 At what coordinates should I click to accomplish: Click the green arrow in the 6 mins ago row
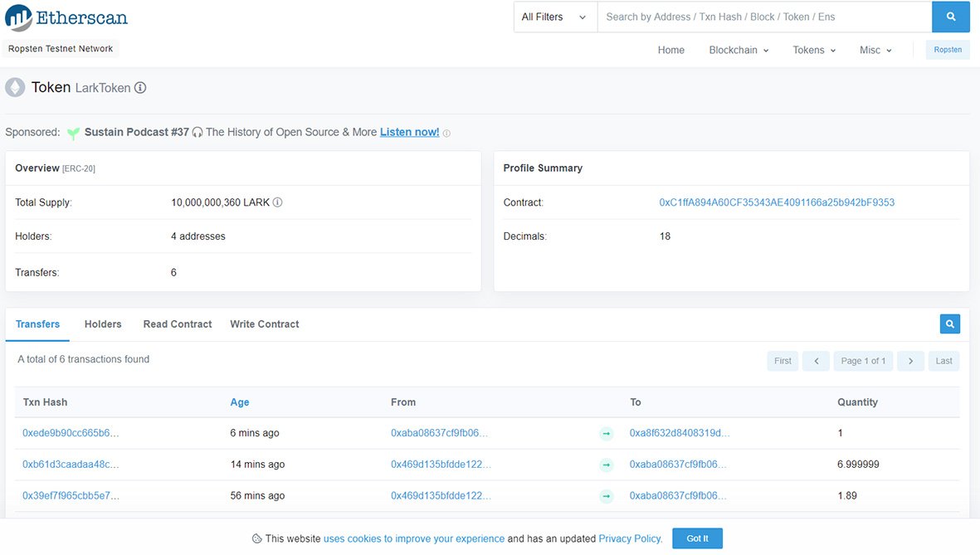point(607,434)
